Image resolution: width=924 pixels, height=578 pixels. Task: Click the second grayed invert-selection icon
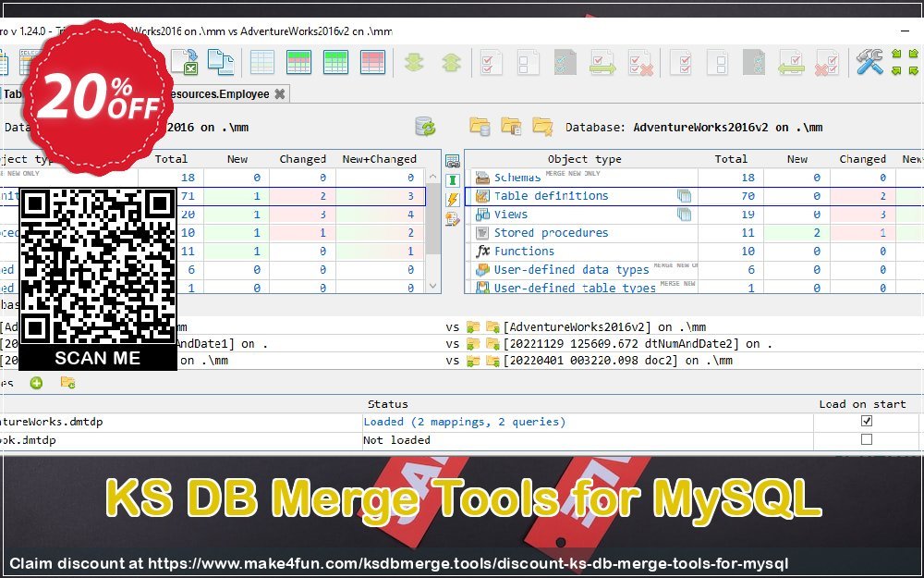tap(754, 62)
